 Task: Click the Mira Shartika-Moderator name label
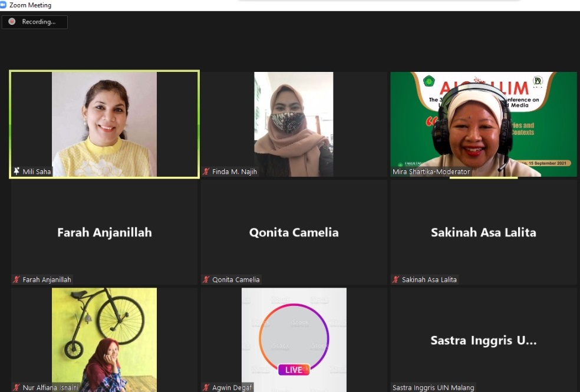(431, 172)
